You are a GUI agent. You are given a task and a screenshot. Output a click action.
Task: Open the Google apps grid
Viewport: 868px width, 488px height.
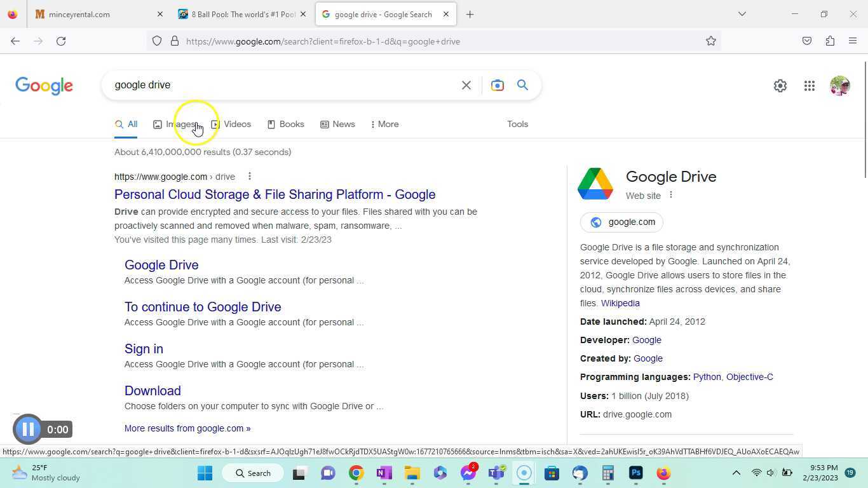tap(809, 85)
